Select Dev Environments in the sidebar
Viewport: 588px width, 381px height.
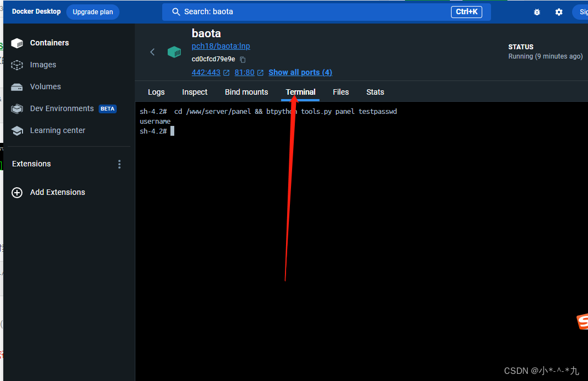(x=62, y=108)
